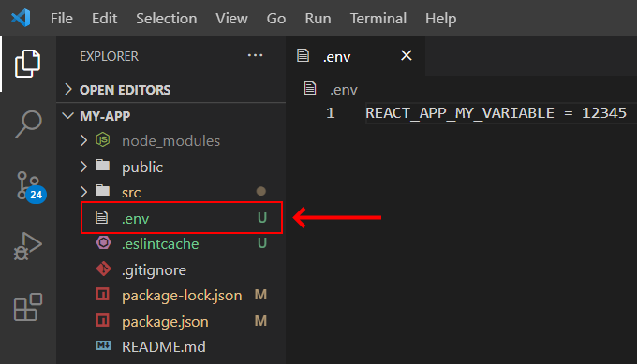Click the VS Code logo icon

coord(21,18)
